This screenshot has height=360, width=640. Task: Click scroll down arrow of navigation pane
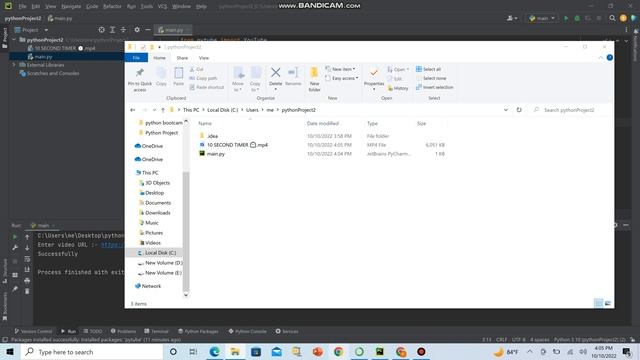point(186,295)
